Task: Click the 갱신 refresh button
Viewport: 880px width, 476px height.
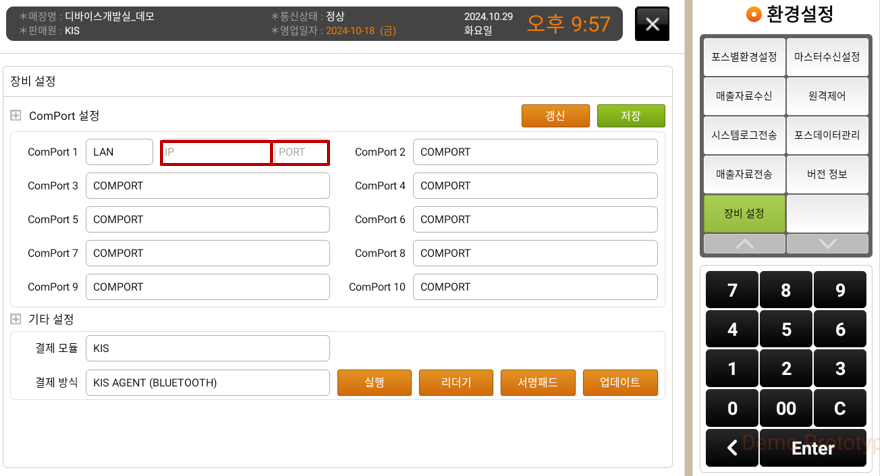Action: pos(555,116)
